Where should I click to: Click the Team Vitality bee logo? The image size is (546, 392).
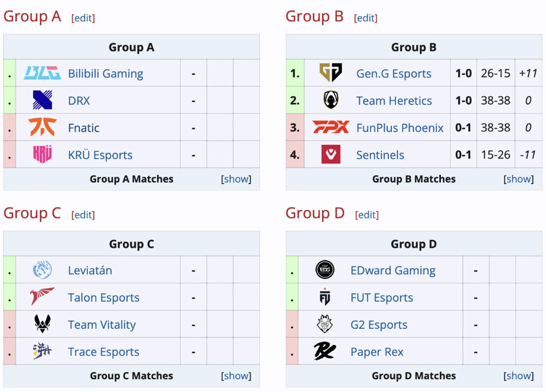42,324
